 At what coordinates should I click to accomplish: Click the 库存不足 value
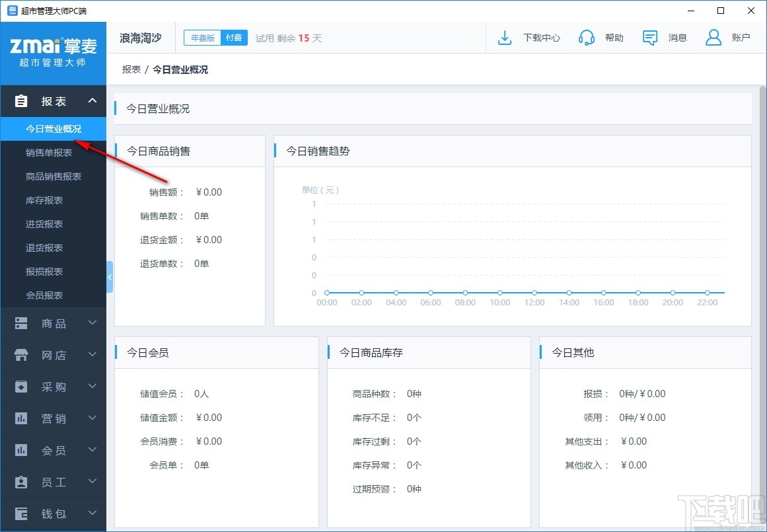click(x=414, y=418)
